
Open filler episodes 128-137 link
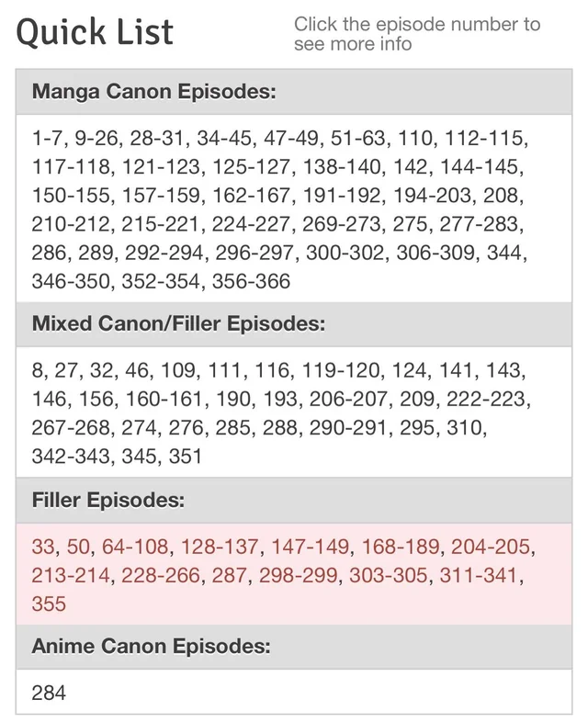(x=220, y=547)
